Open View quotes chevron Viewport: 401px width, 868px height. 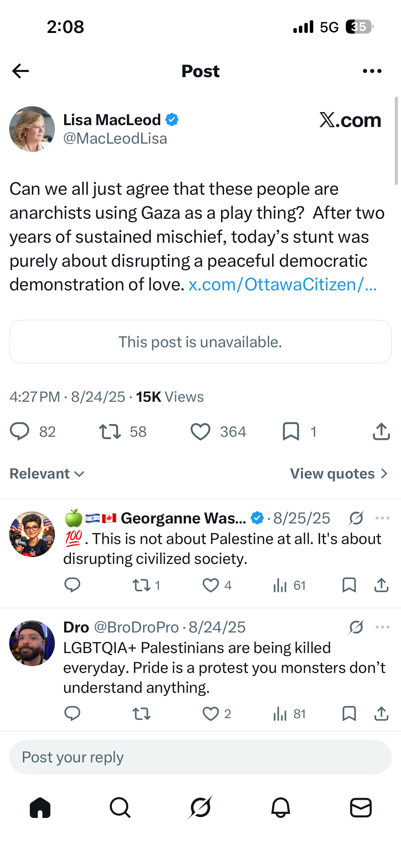(339, 474)
